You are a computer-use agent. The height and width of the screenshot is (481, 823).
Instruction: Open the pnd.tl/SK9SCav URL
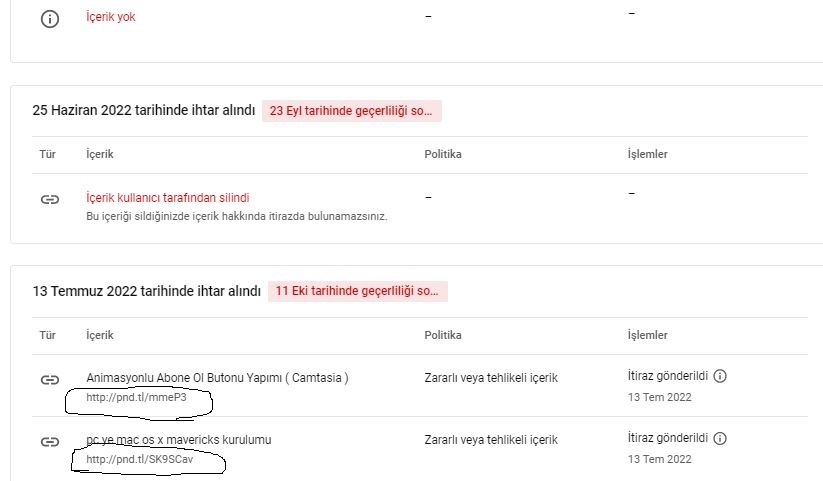(140, 459)
